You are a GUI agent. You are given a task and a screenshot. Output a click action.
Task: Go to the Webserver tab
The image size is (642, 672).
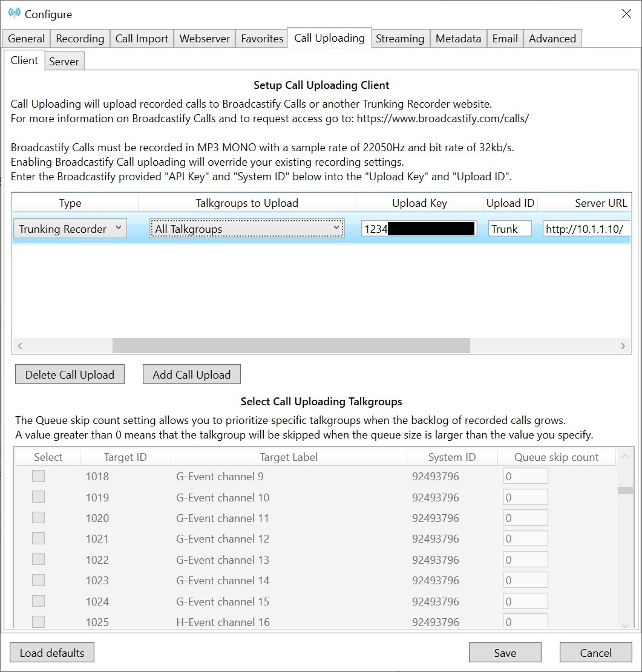pyautogui.click(x=205, y=39)
